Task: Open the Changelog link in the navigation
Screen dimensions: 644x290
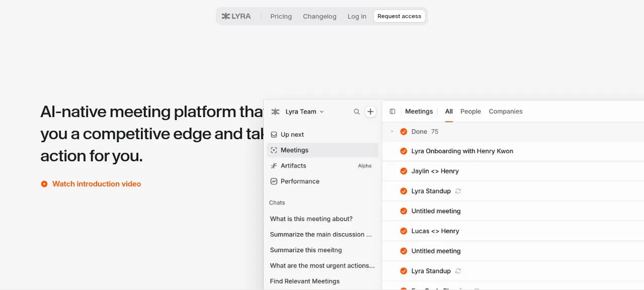Action: coord(319,17)
